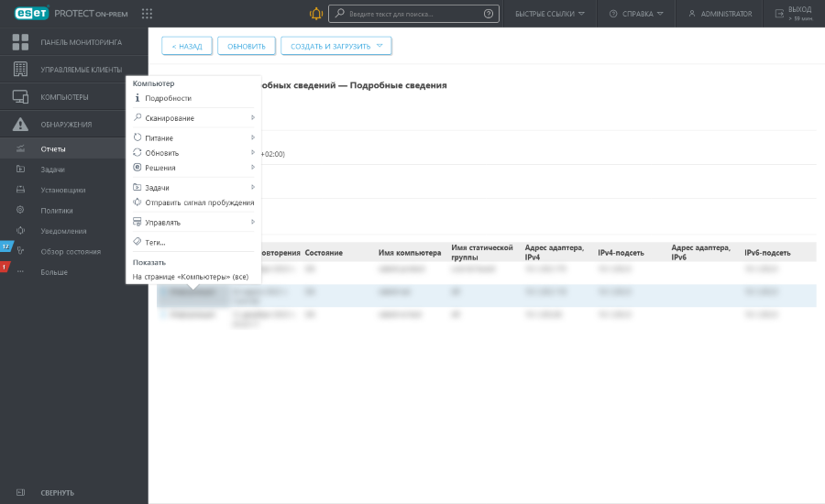
Task: Expand the Сканирование submenu
Action: point(192,118)
